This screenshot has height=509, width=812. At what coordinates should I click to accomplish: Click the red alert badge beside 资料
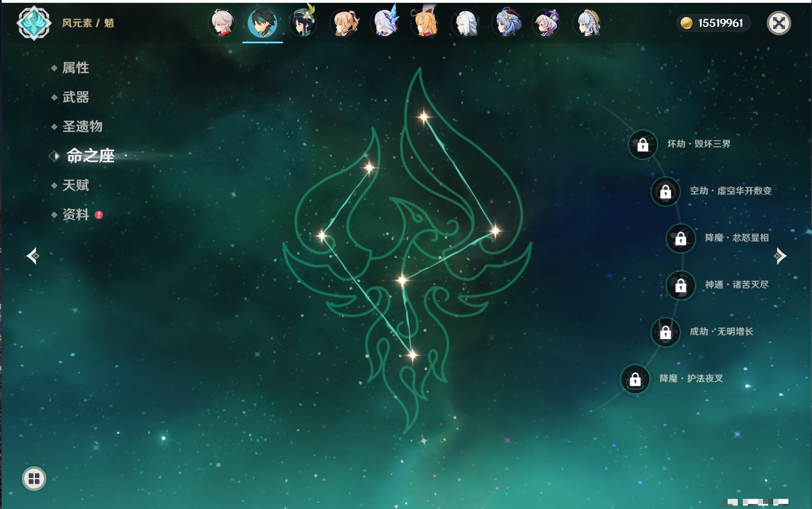[99, 215]
